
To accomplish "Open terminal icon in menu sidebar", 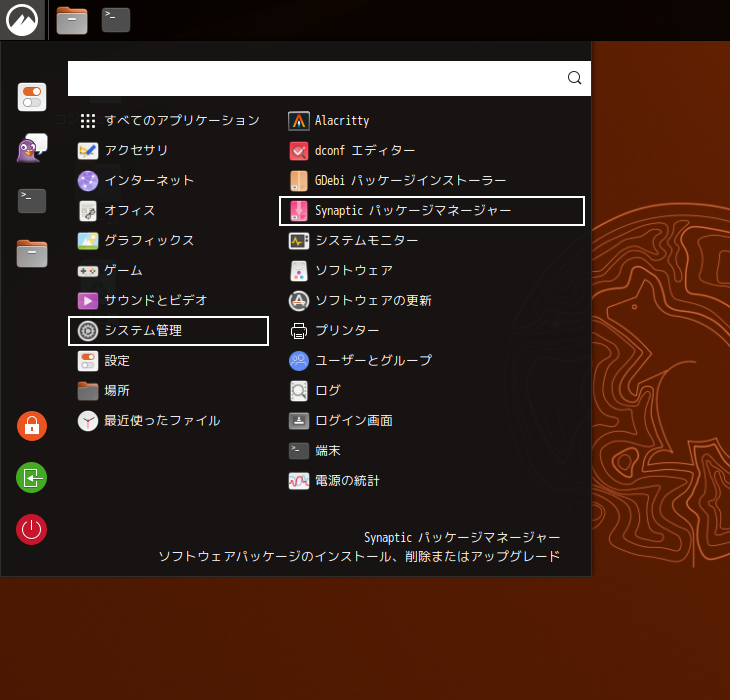I will coord(32,201).
